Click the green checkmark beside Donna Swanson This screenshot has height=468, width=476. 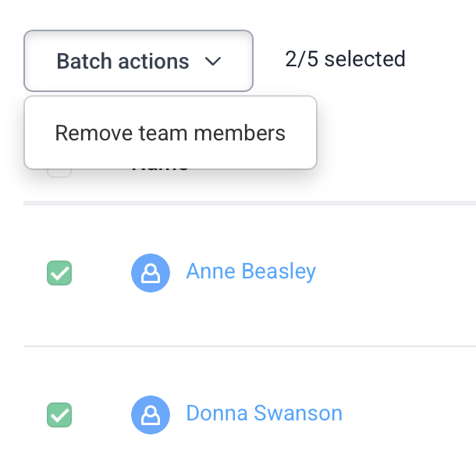pyautogui.click(x=59, y=414)
